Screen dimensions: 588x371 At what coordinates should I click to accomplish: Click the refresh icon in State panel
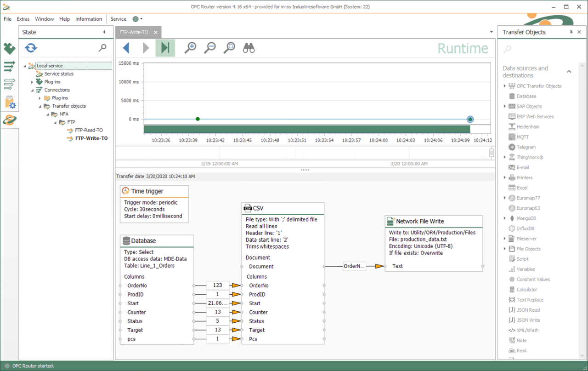(31, 48)
